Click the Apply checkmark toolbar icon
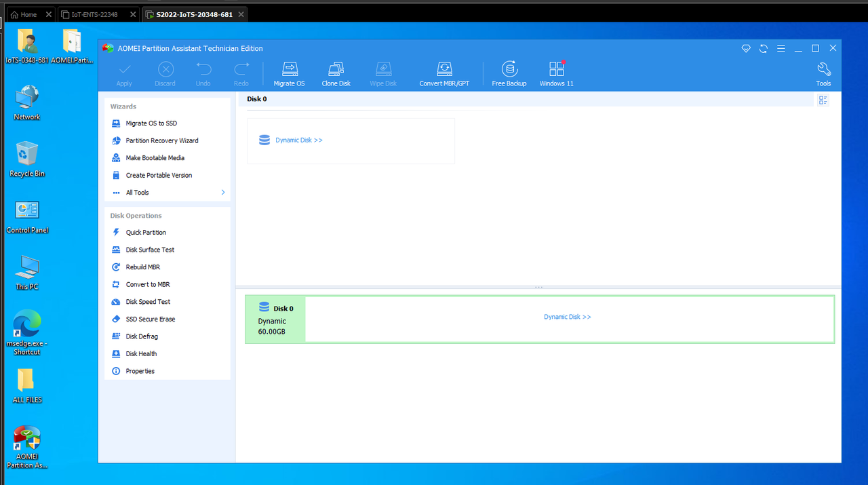 point(124,69)
